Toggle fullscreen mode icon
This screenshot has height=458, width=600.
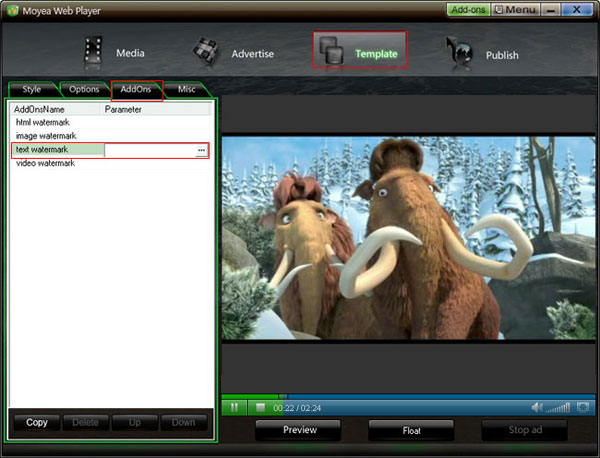(x=583, y=407)
